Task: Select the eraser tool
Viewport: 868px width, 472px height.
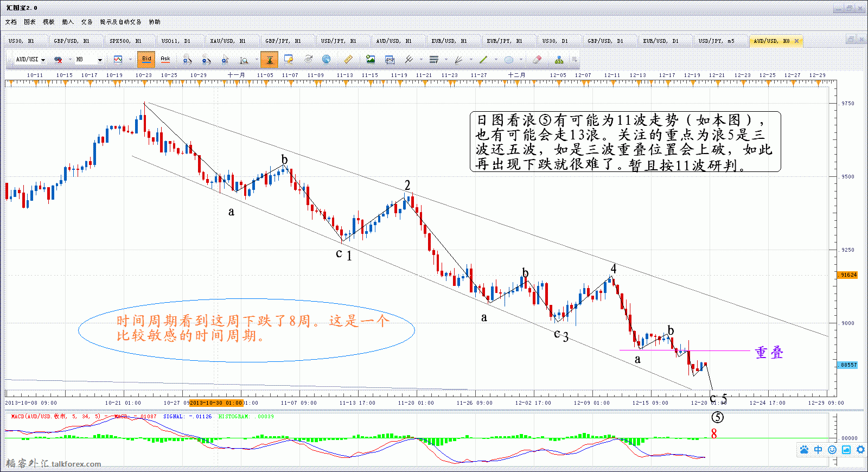Action: point(537,59)
